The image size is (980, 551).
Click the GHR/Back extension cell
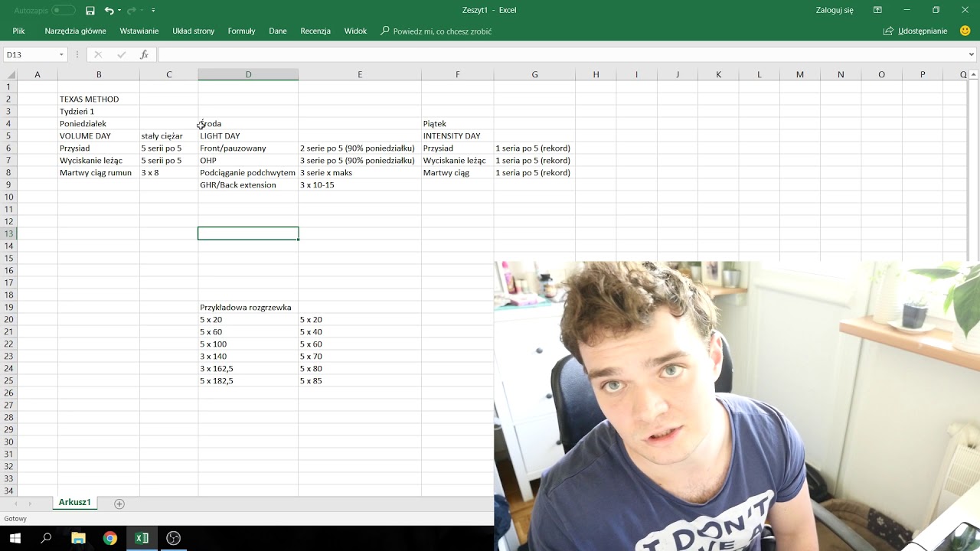point(248,184)
